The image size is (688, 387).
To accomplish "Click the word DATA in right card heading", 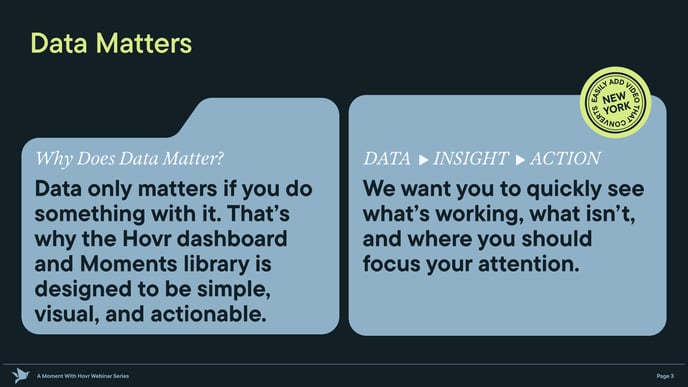I will point(387,159).
